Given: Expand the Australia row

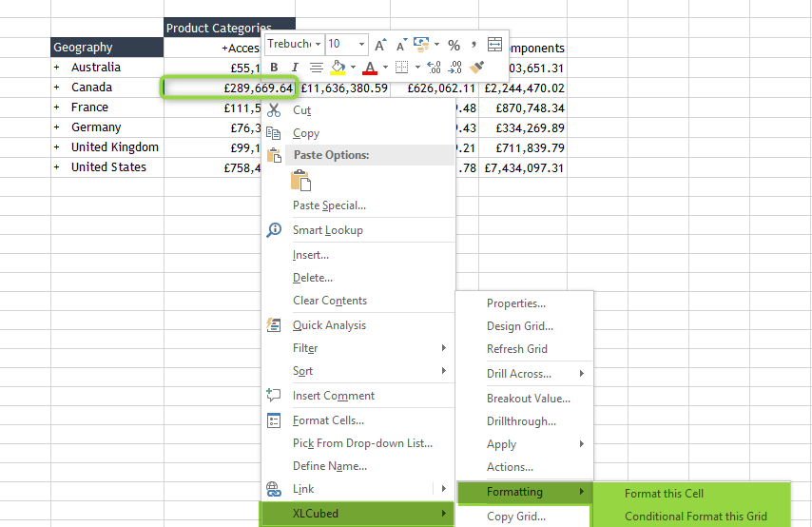Looking at the screenshot, I should point(57,68).
